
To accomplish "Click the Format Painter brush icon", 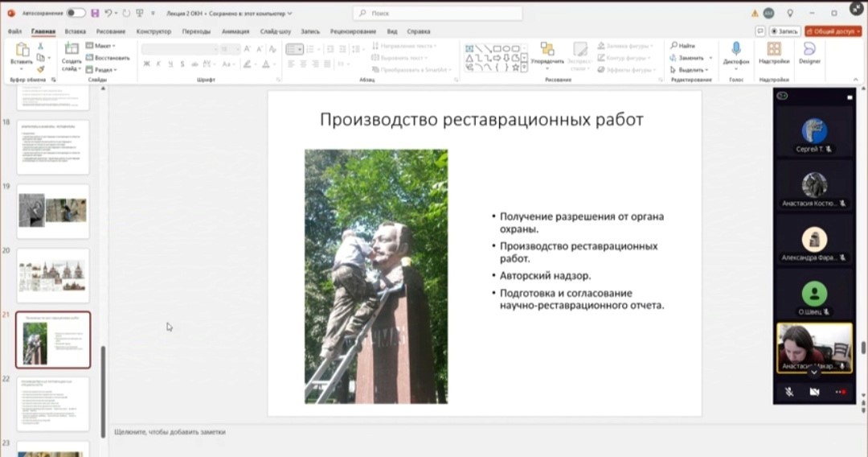I will 41,69.
